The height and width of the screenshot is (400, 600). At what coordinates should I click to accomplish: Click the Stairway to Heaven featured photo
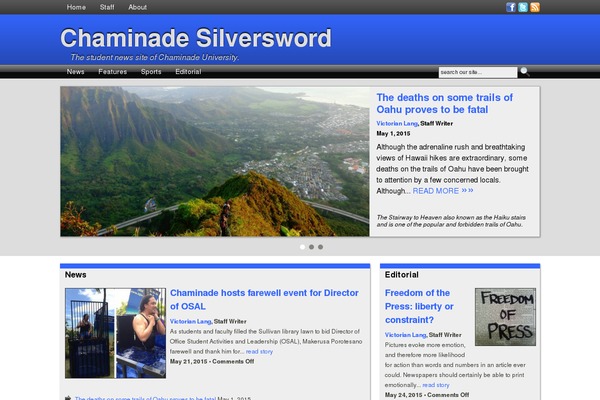click(215, 161)
